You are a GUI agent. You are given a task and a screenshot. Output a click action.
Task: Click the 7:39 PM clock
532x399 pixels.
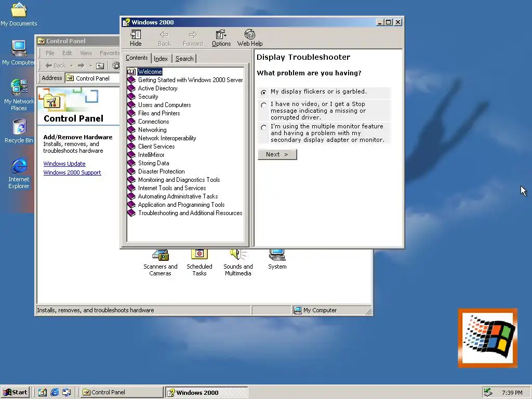tap(512, 393)
